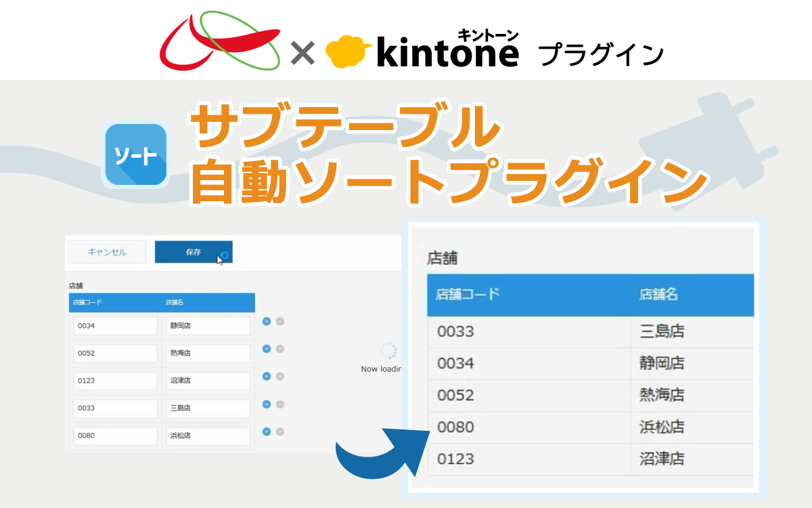Click the input field showing 0123
Screen dimensions: 812x508
(x=115, y=381)
